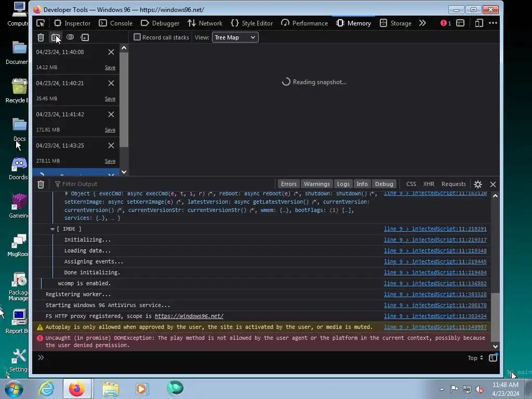Delete snapshot from 11:40:21
The height and width of the screenshot is (399, 532).
tap(111, 83)
